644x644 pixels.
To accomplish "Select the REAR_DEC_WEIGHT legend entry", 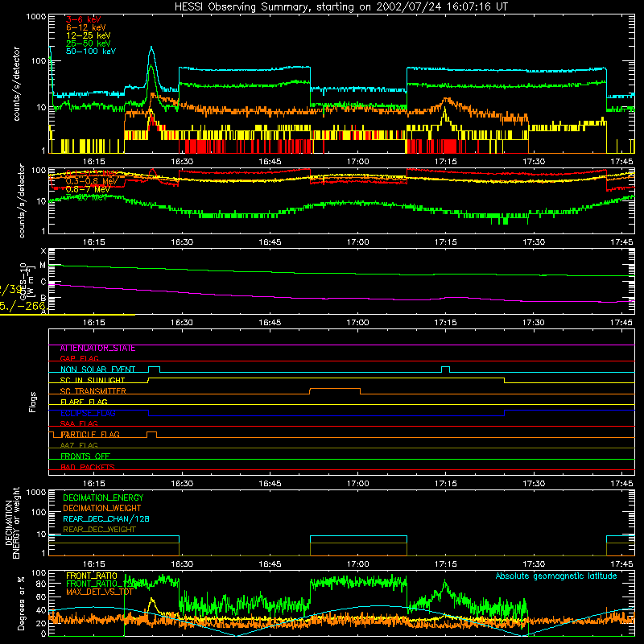I will coord(99,530).
